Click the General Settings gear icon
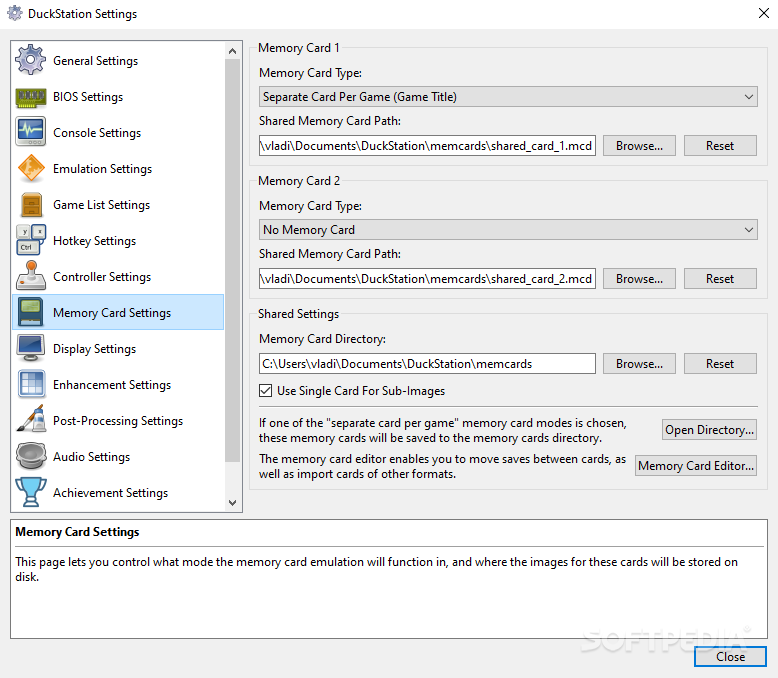This screenshot has width=778, height=678. pyautogui.click(x=30, y=60)
